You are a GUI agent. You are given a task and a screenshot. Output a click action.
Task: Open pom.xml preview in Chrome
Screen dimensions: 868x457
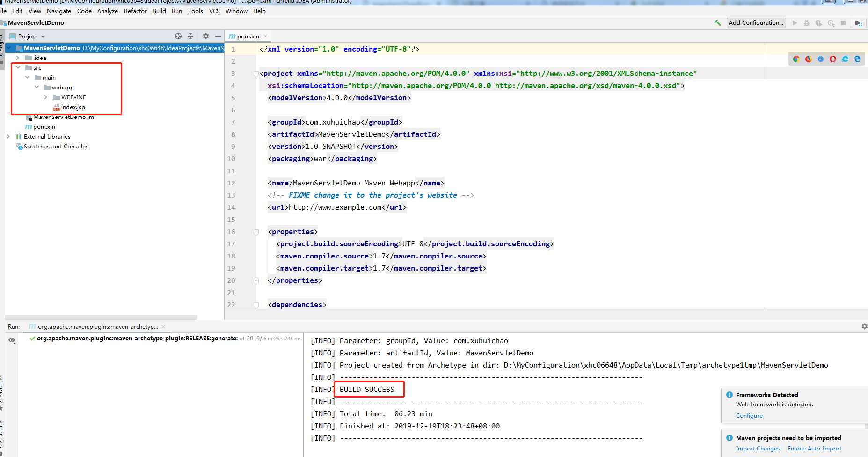point(796,59)
